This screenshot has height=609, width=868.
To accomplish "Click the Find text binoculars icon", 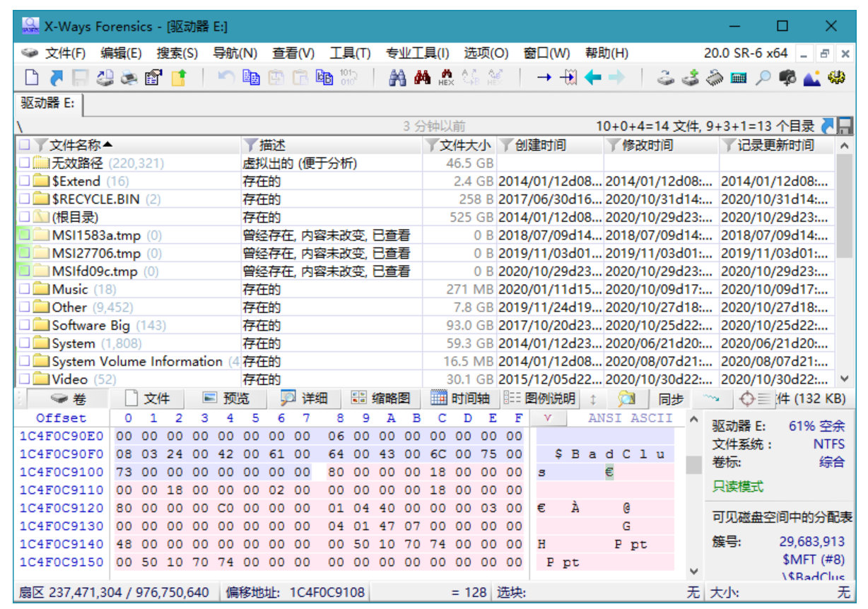I will pos(398,78).
